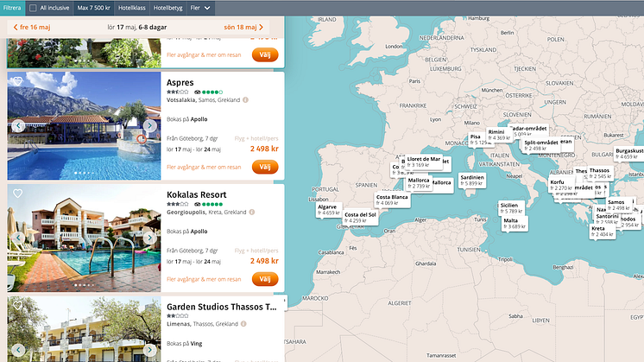This screenshot has width=644, height=362.
Task: Show previous photo of Garden Studios Thassos
Action: (x=18, y=350)
